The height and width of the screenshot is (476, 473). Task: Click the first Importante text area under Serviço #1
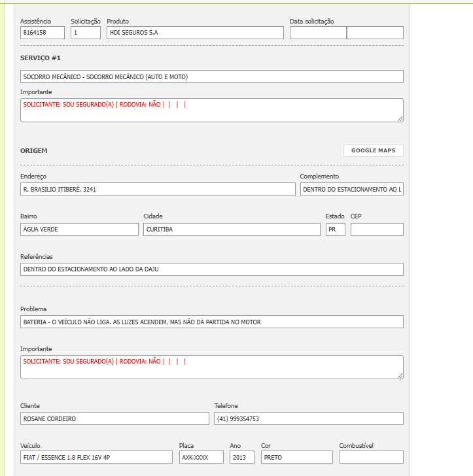pyautogui.click(x=212, y=110)
